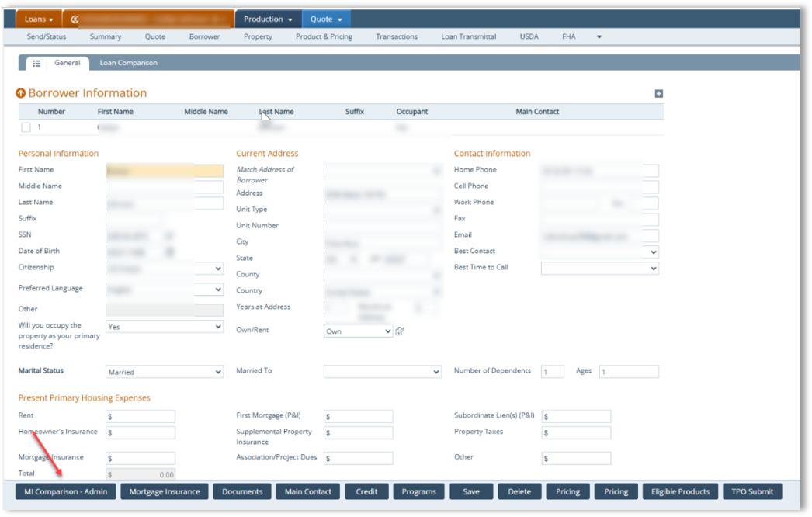Click the Association/Project Dues field
This screenshot has height=517, width=812.
359,459
